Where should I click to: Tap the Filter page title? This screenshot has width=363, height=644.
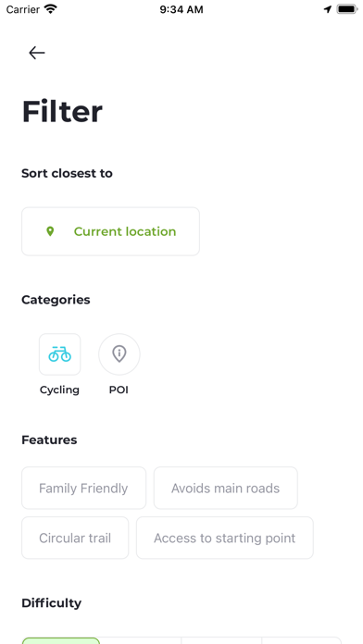pyautogui.click(x=62, y=111)
